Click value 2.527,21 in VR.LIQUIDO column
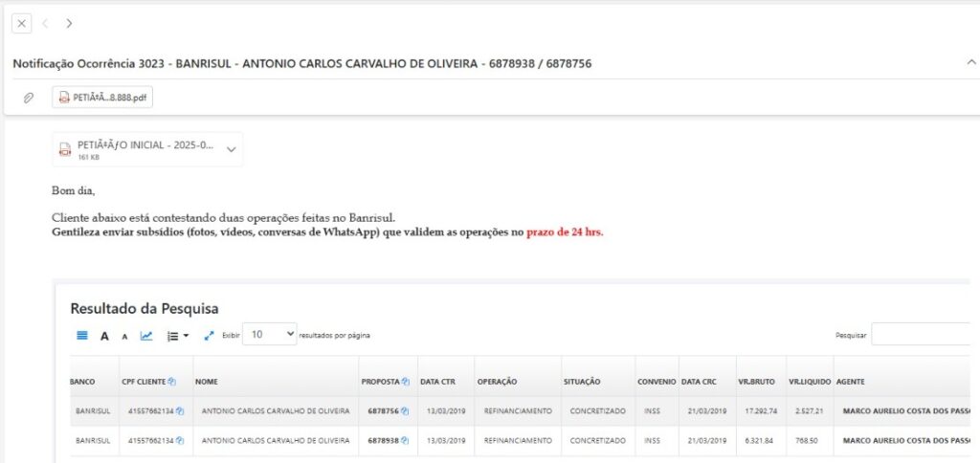Screen dimensions: 980x463 [810, 411]
